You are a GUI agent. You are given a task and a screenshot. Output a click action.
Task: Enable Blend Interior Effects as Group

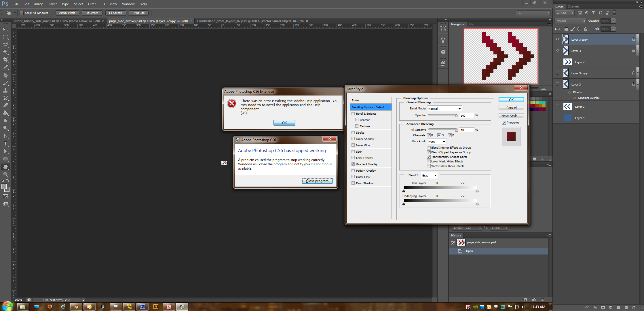pos(429,148)
